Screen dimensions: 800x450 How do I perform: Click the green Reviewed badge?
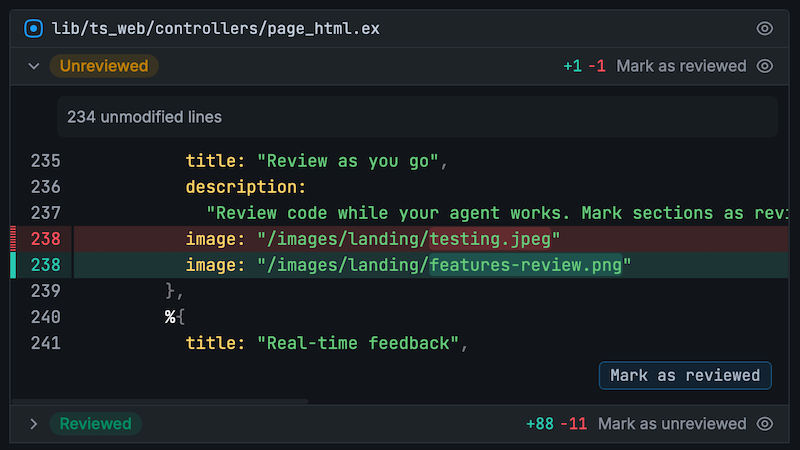[95, 424]
